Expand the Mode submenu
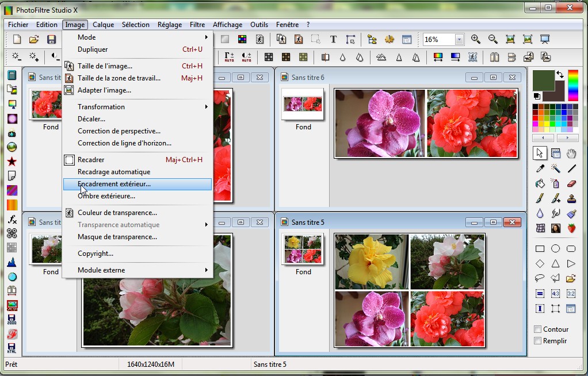The height and width of the screenshot is (376, 588). (138, 37)
